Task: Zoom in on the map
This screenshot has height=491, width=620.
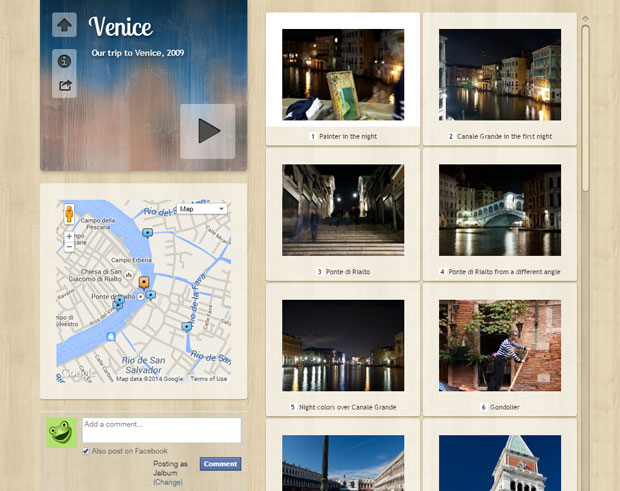Action: point(69,236)
